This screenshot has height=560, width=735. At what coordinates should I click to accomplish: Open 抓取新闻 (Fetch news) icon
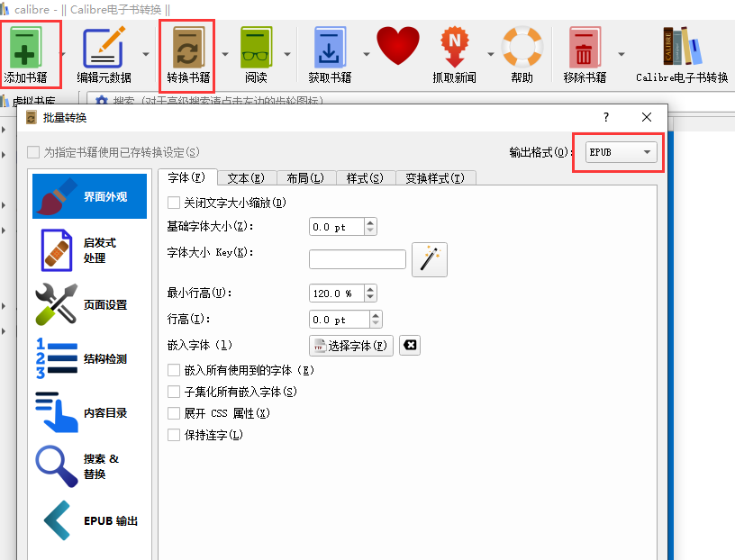pyautogui.click(x=454, y=48)
